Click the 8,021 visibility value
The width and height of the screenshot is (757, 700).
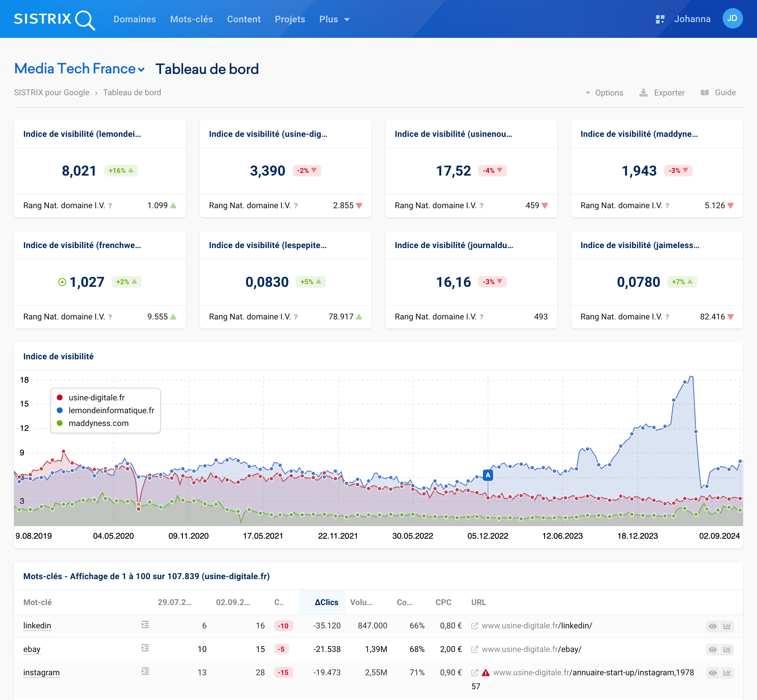tap(79, 171)
